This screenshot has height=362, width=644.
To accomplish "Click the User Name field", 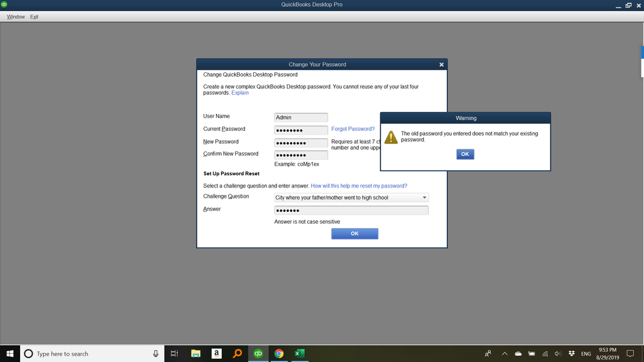I will 301,117.
